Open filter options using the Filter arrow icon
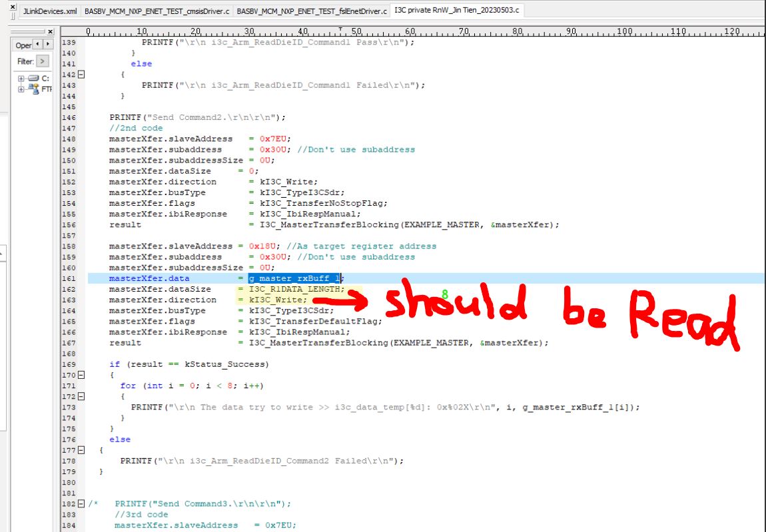Viewport: 766px width, 532px height. (43, 61)
